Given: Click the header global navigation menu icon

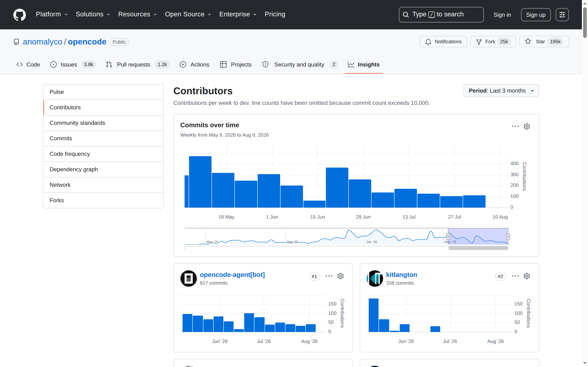Looking at the screenshot, I should coord(562,15).
